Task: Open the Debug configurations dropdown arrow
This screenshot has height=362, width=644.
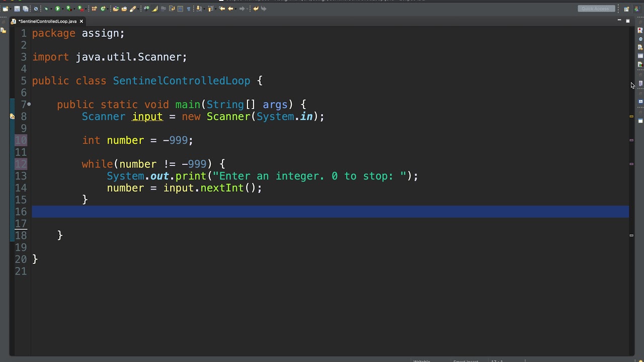Action: tap(51, 9)
